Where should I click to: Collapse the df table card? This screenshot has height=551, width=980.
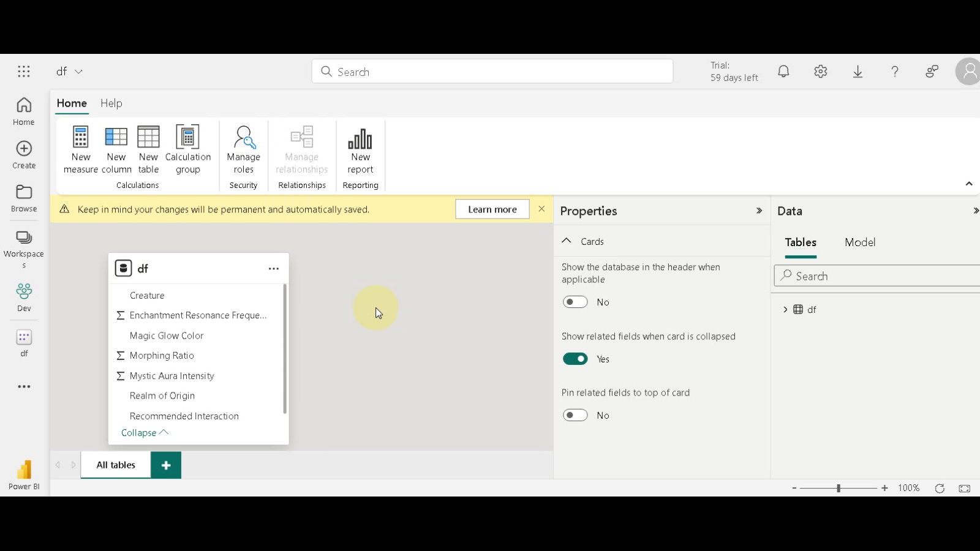[x=145, y=433]
